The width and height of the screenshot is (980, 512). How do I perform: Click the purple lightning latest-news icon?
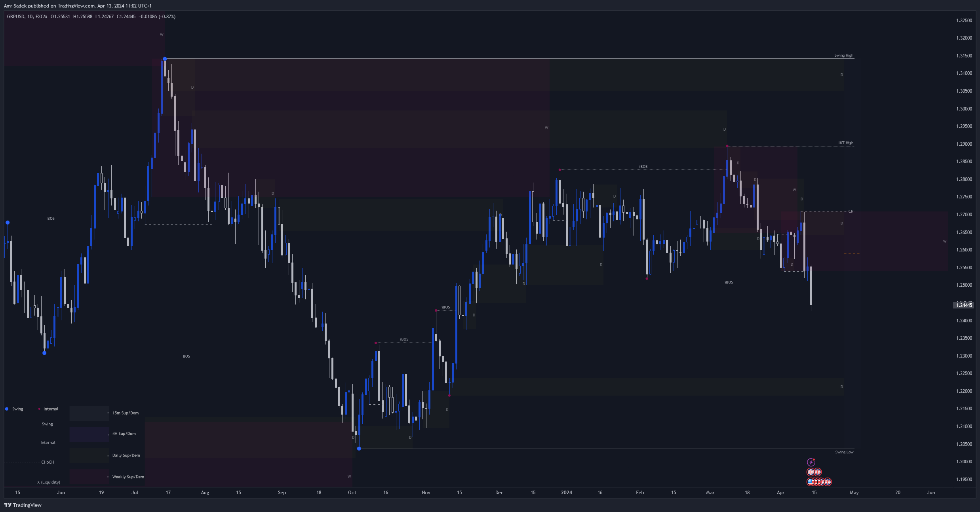[811, 462]
